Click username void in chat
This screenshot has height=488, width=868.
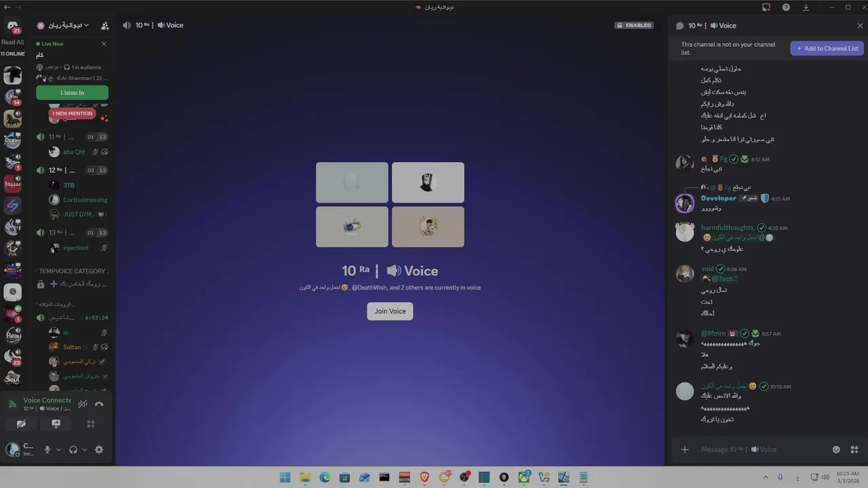coord(707,269)
